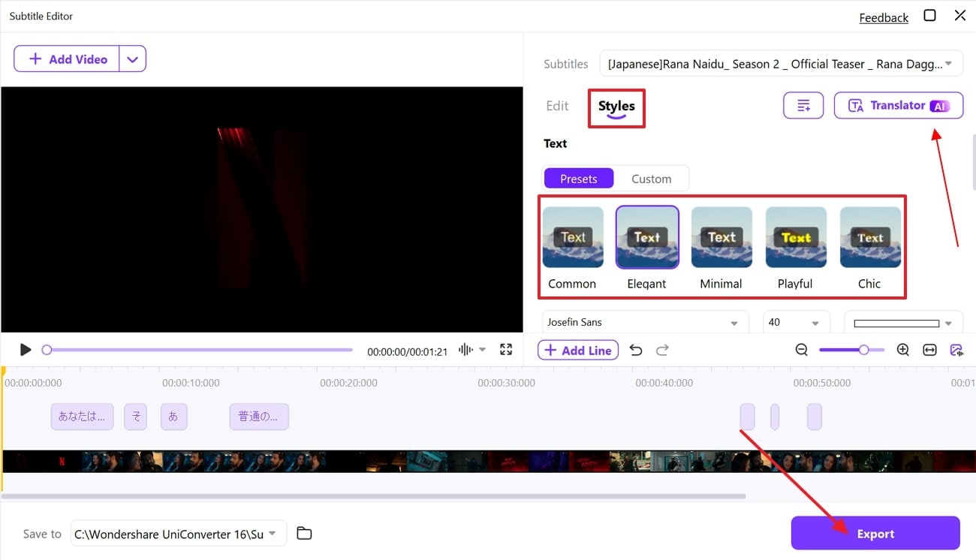The width and height of the screenshot is (976, 560).
Task: Undo the last action
Action: point(636,350)
